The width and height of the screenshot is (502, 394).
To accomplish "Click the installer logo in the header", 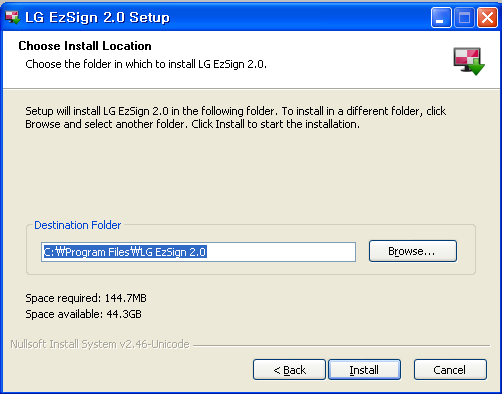I will click(x=469, y=61).
